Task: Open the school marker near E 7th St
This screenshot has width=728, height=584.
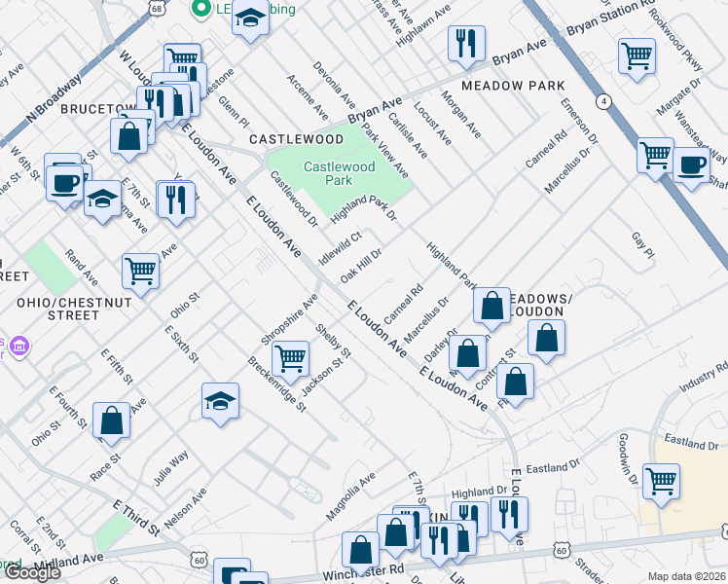Action: 102,200
